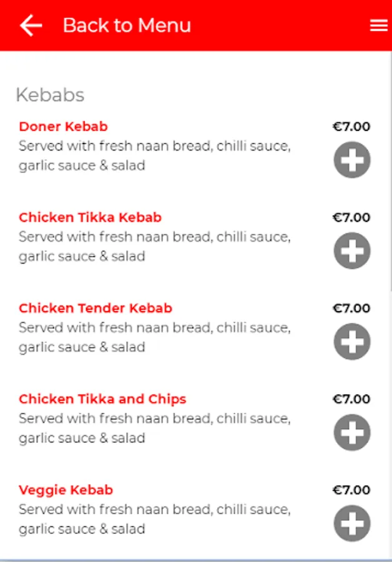Click the vertical scrollbar on right edge
The width and height of the screenshot is (392, 562).
coord(391,172)
